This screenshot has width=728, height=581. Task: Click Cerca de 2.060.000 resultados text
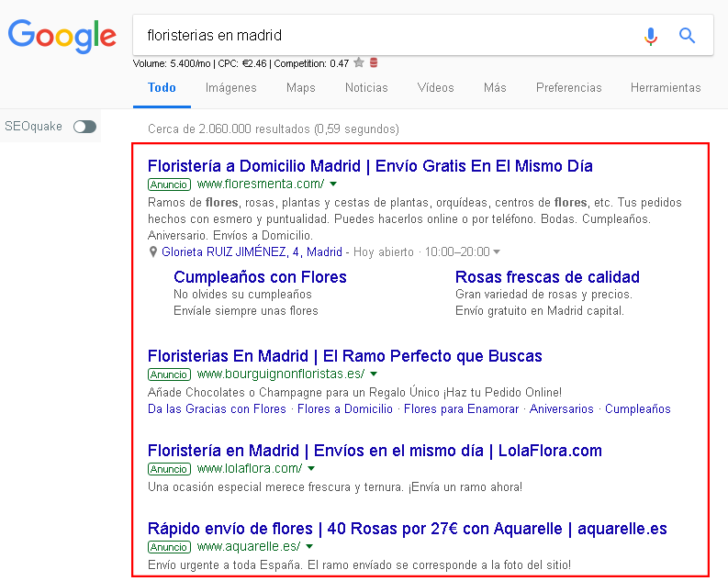point(274,129)
